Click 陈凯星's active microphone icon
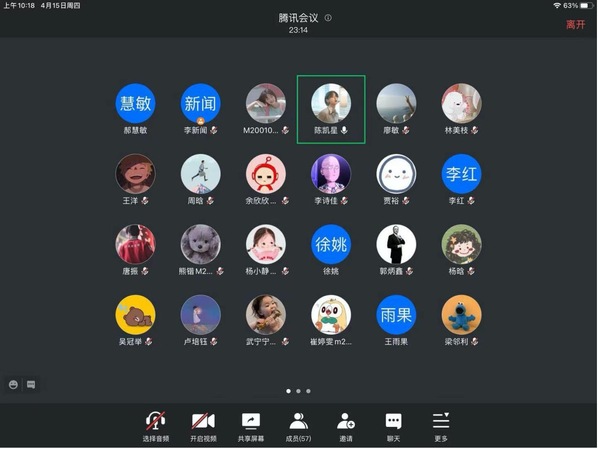Image resolution: width=598 pixels, height=449 pixels. 344,130
